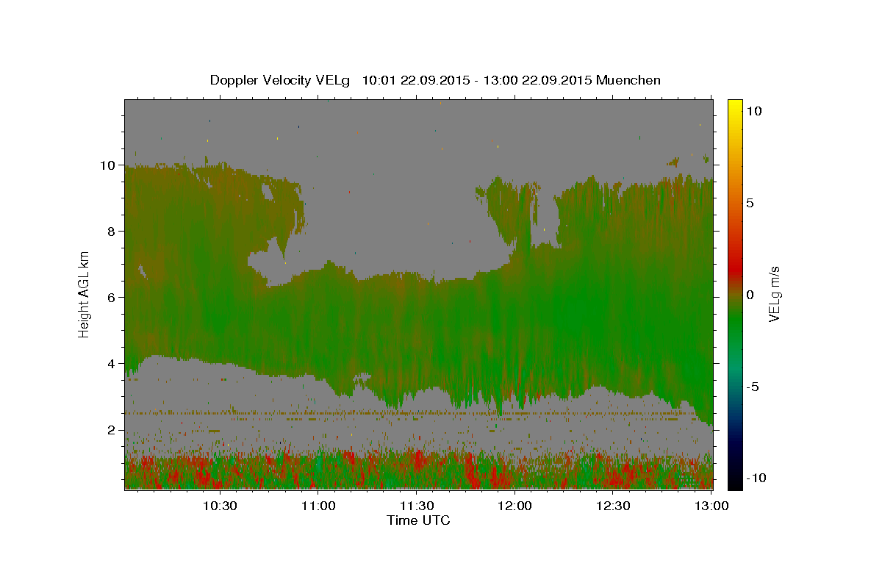The width and height of the screenshot is (882, 588).
Task: Click the 11:30 time tick label
Action: coord(417,506)
